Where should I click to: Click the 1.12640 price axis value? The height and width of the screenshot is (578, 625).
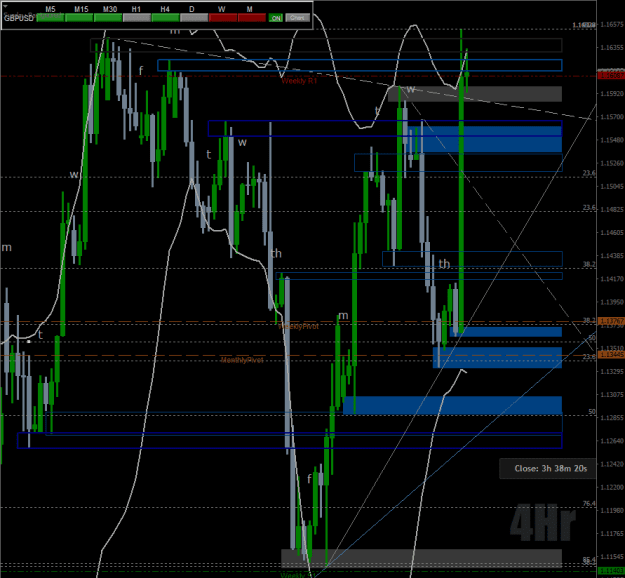click(612, 441)
